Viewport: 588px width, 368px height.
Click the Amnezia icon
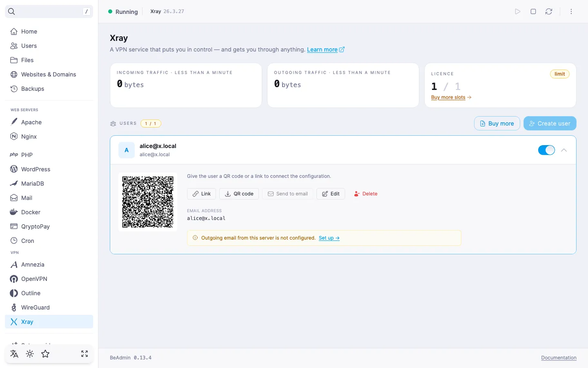click(x=14, y=265)
